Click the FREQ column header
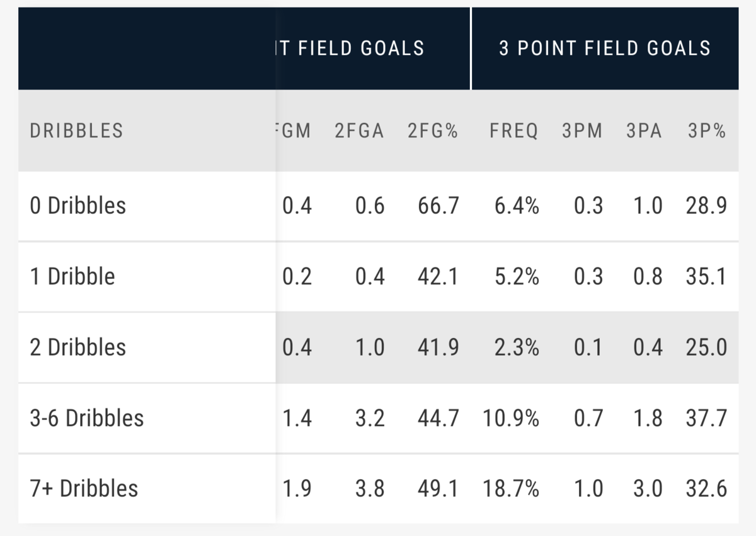The image size is (756, 536). (x=514, y=131)
